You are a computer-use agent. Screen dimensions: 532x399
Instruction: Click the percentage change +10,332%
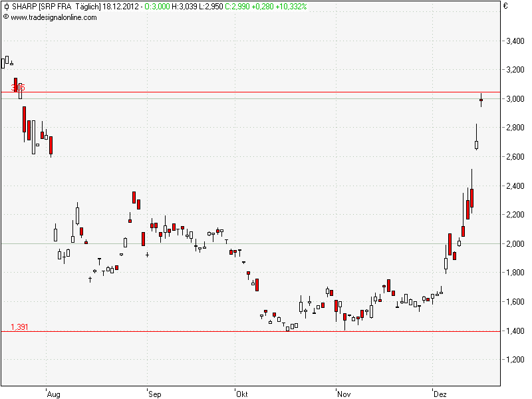tap(291, 7)
